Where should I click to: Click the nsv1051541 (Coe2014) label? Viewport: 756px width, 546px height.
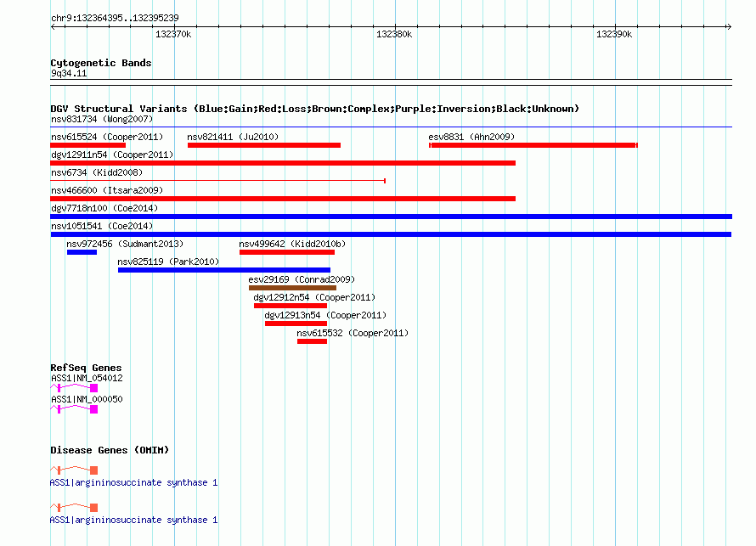pos(102,226)
